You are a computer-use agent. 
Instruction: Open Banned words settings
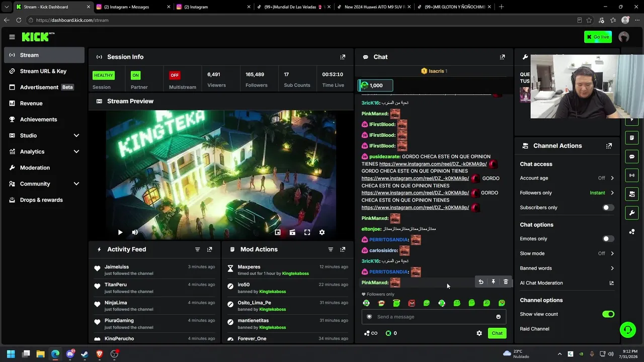[x=567, y=268]
